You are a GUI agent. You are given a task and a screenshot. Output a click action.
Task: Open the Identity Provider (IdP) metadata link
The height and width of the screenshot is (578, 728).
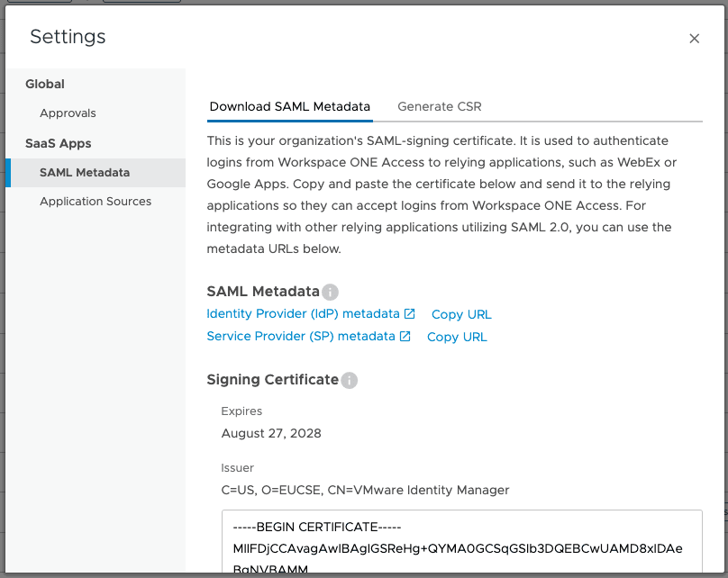[303, 314]
